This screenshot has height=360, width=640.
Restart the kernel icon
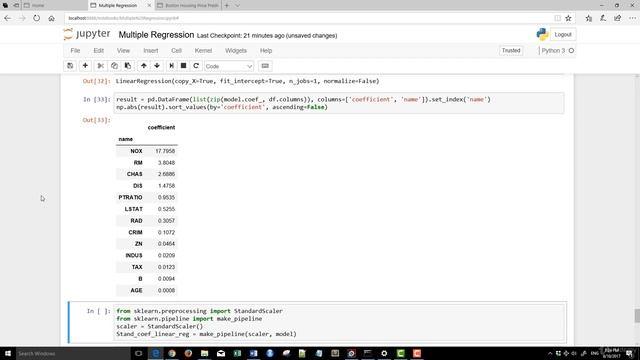coord(196,66)
